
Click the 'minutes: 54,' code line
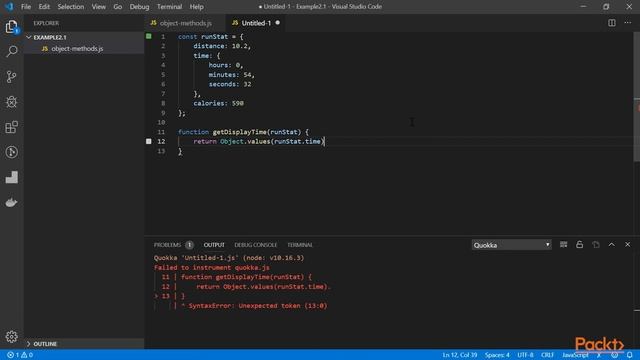pos(231,75)
